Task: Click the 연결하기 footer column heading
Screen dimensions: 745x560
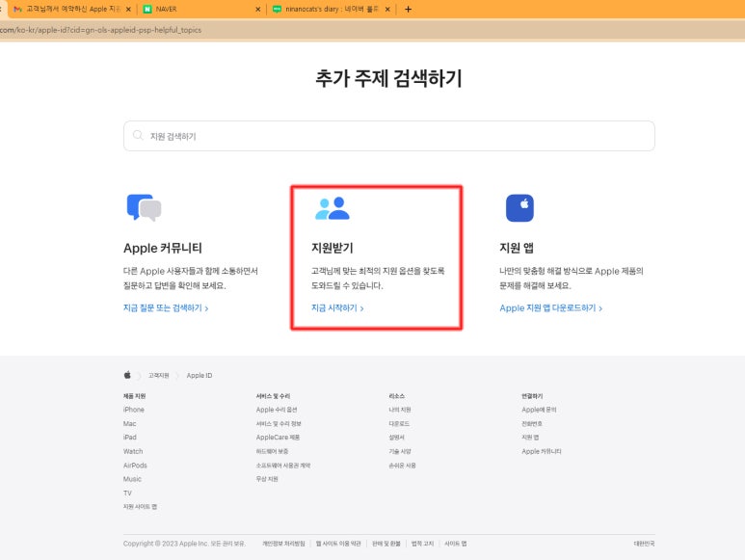Action: [532, 395]
